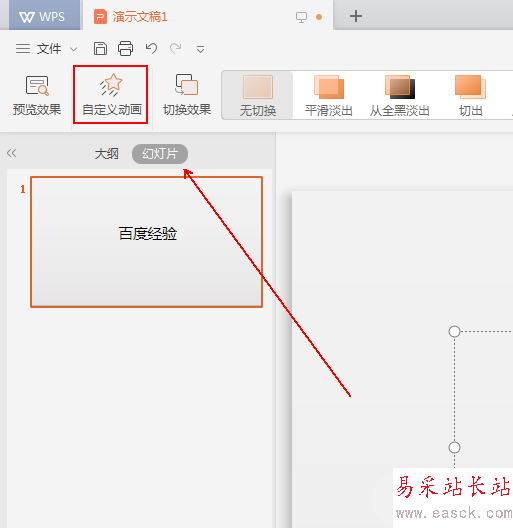The width and height of the screenshot is (513, 528).
Task: Open the WPS home tab
Action: coord(44,16)
